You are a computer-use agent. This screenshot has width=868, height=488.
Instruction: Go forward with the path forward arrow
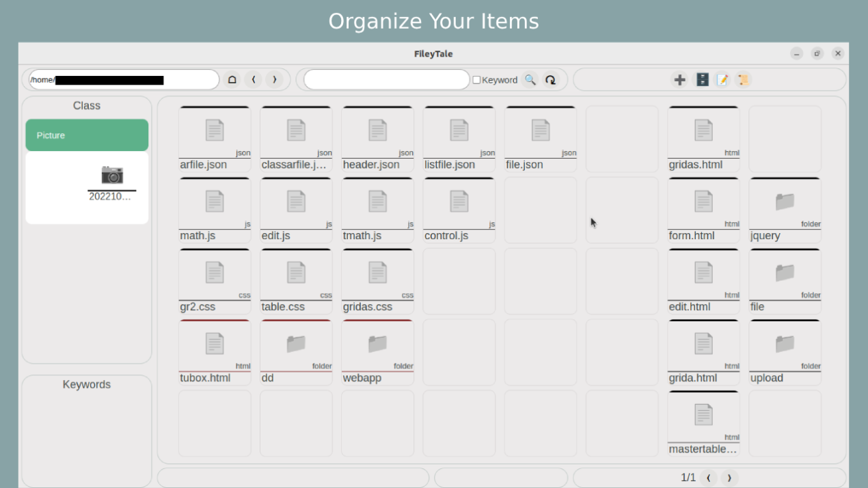coord(274,79)
